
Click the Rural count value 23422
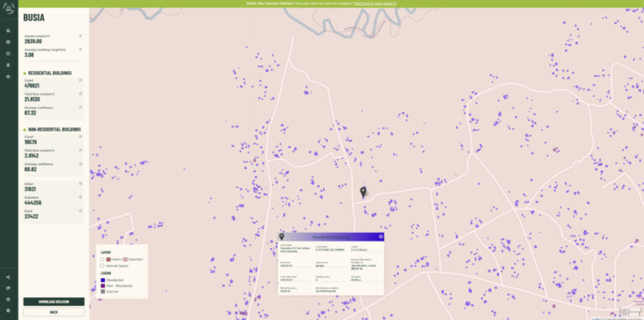click(31, 216)
